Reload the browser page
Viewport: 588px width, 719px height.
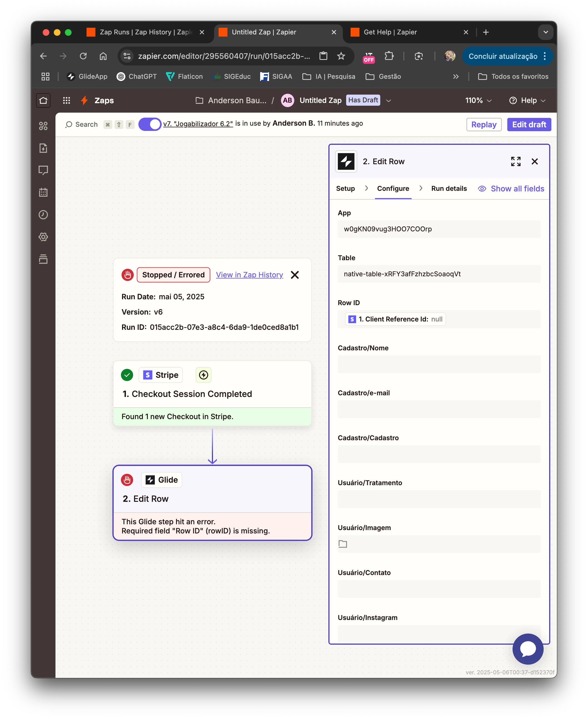[x=83, y=56]
